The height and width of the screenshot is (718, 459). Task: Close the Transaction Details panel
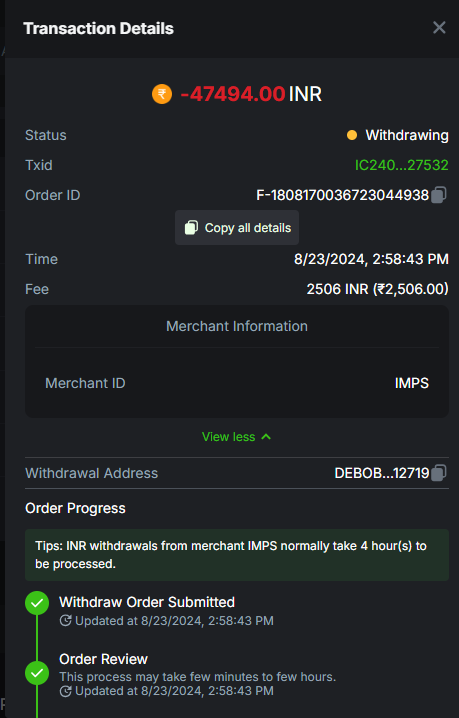[439, 28]
